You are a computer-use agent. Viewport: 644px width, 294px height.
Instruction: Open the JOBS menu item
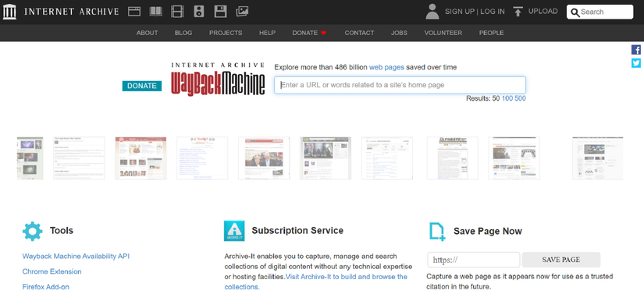point(399,33)
